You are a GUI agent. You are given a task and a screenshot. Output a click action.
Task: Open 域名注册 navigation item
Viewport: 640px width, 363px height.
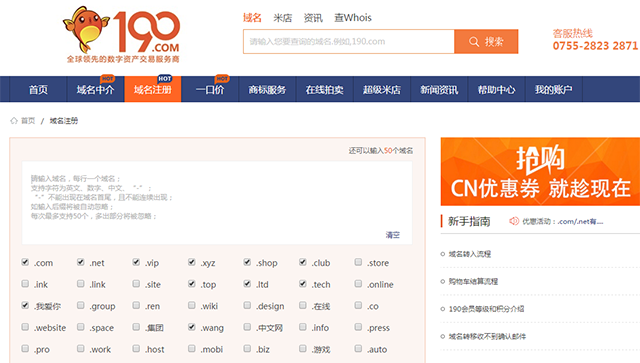click(153, 89)
